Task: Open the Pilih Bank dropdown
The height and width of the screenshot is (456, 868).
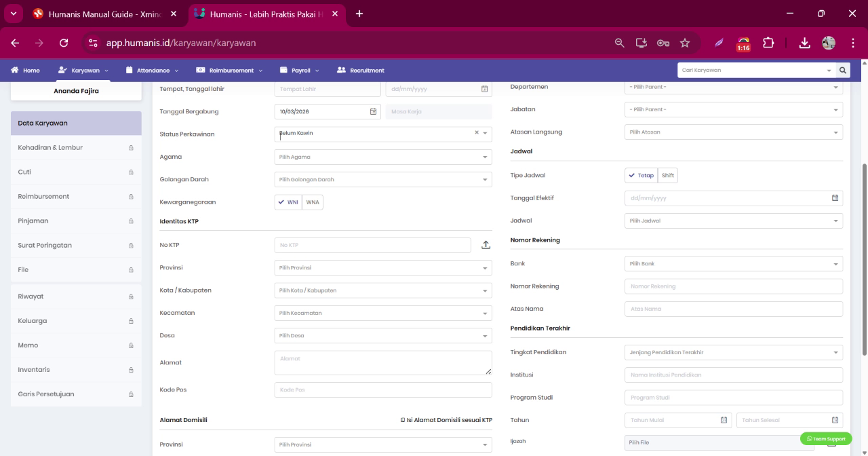Action: click(x=734, y=263)
